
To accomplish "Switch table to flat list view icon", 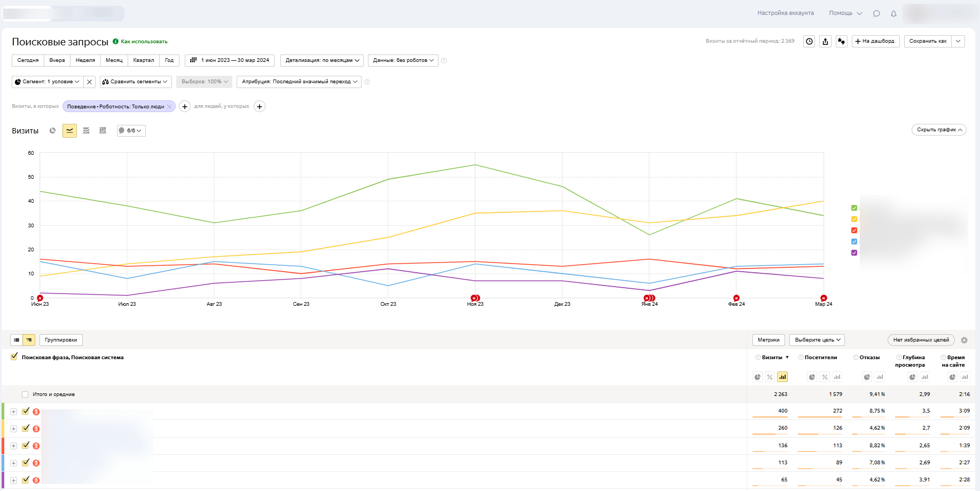I will click(17, 340).
